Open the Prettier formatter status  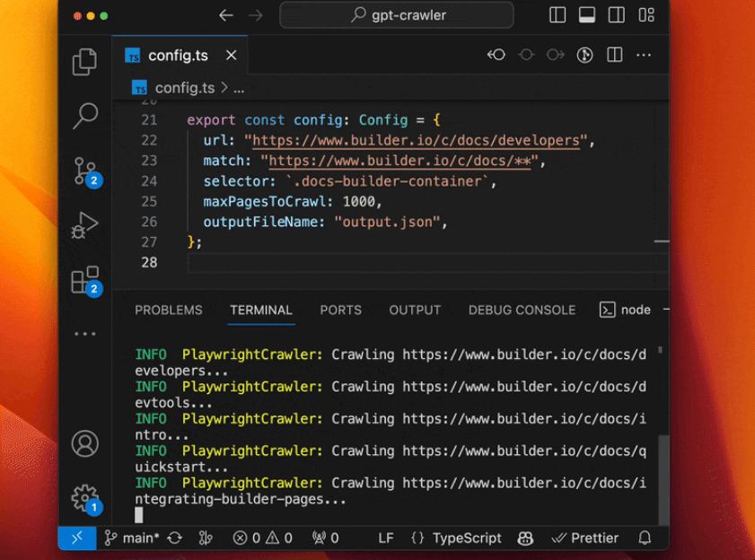tap(585, 538)
